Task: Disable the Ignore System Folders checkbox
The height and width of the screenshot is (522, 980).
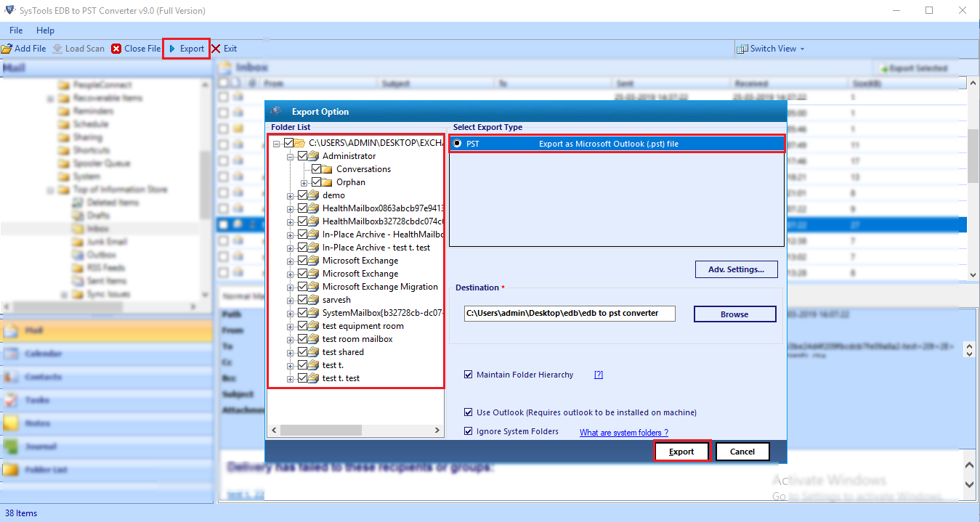Action: [x=469, y=431]
